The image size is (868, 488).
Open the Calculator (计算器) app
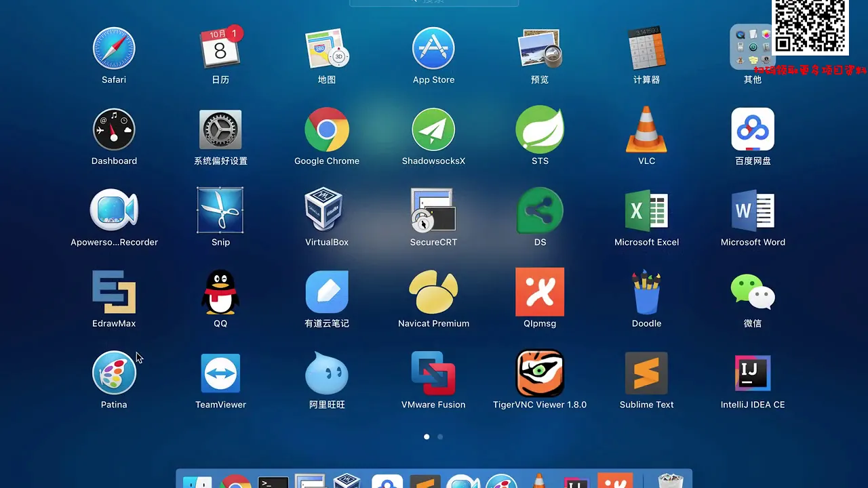646,48
